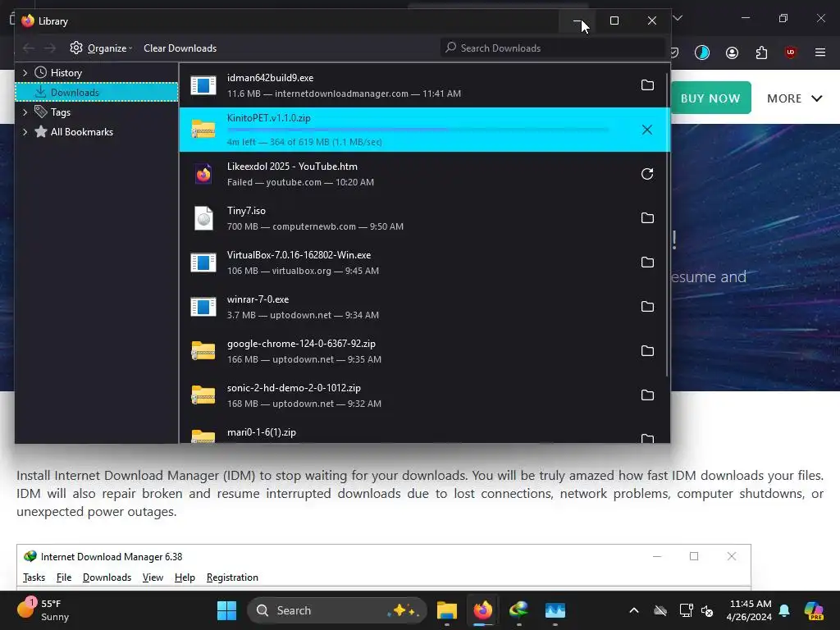This screenshot has width=840, height=630.
Task: Open containing folder for winrar-7-0.exe
Action: click(x=647, y=307)
